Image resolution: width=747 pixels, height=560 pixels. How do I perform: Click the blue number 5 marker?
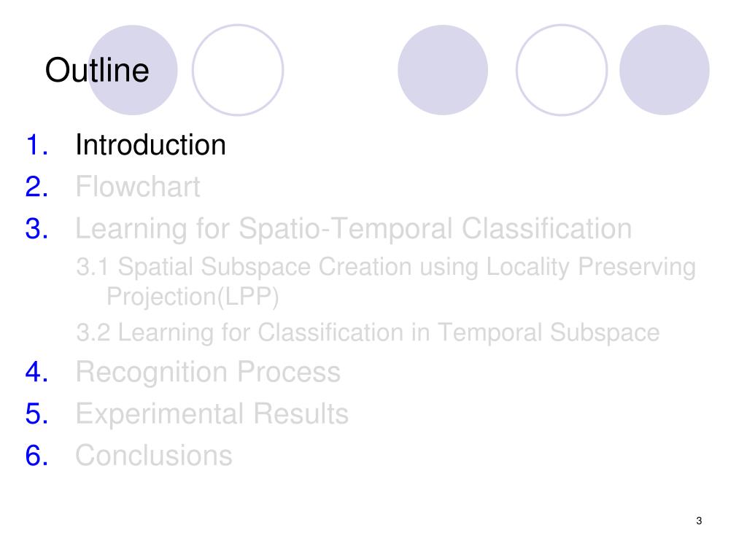coord(36,413)
